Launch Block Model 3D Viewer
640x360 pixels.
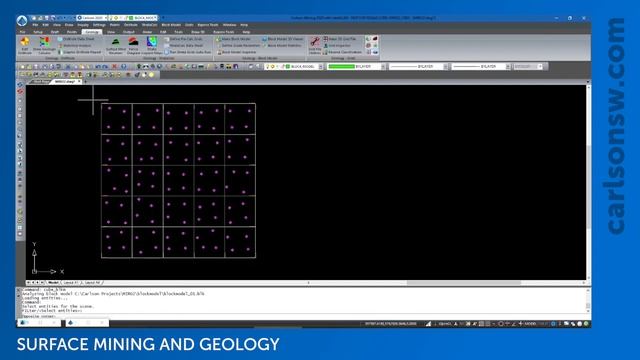point(282,39)
